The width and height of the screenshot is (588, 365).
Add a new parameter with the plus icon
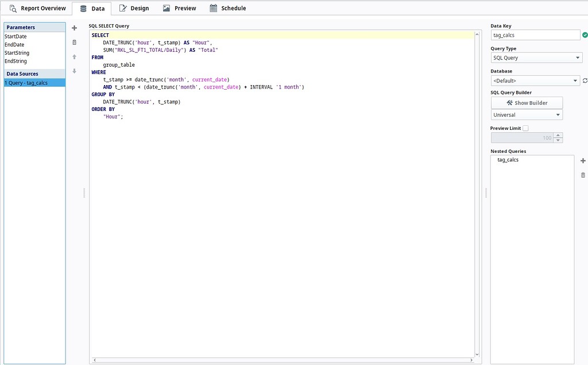click(74, 27)
